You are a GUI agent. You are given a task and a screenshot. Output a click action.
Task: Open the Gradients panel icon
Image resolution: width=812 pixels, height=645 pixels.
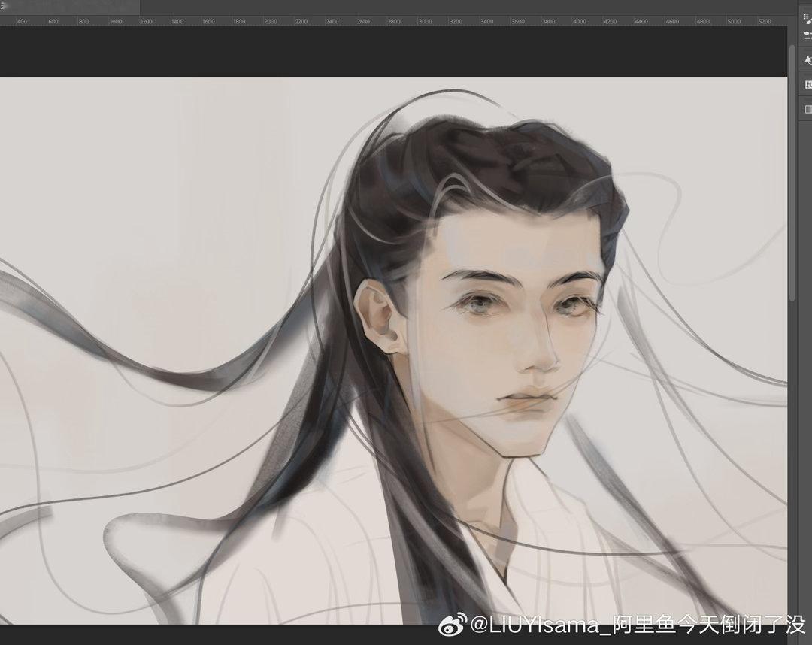tap(807, 109)
